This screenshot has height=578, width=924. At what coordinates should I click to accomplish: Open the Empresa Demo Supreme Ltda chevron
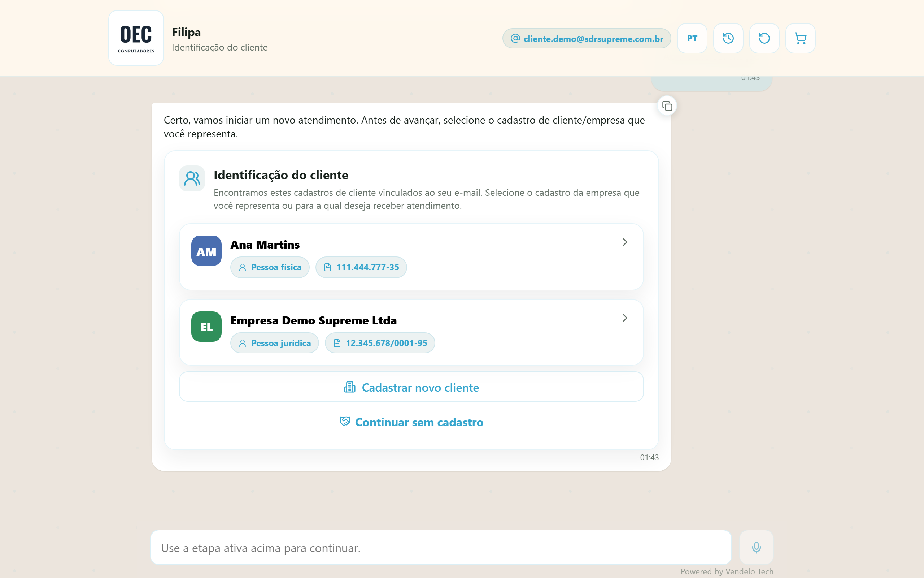point(625,318)
